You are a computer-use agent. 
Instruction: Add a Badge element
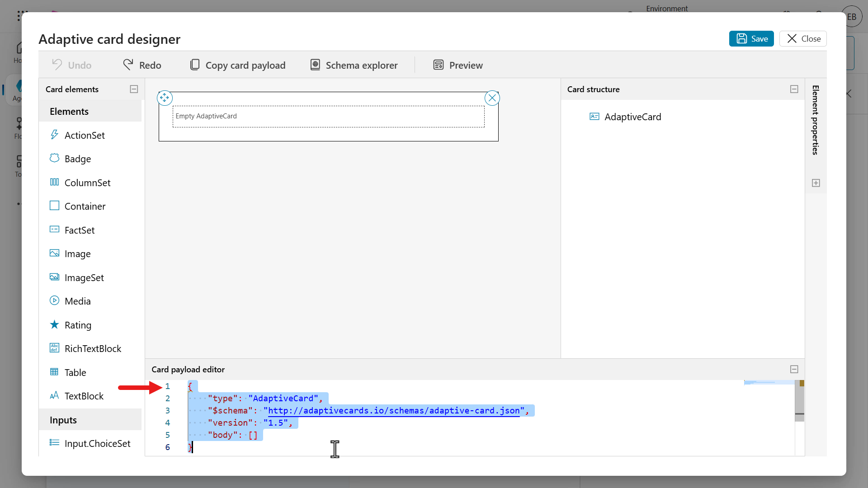(78, 159)
